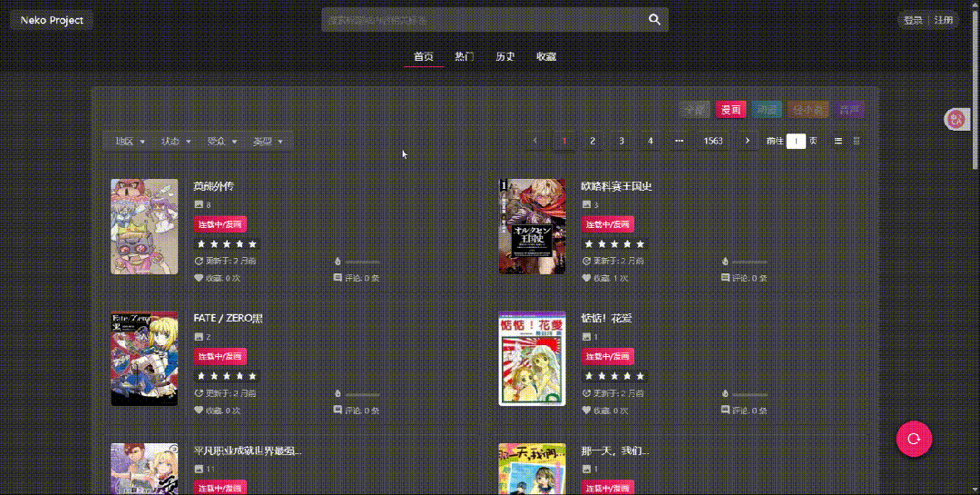
Task: Click the 注册 register link
Action: 944,20
